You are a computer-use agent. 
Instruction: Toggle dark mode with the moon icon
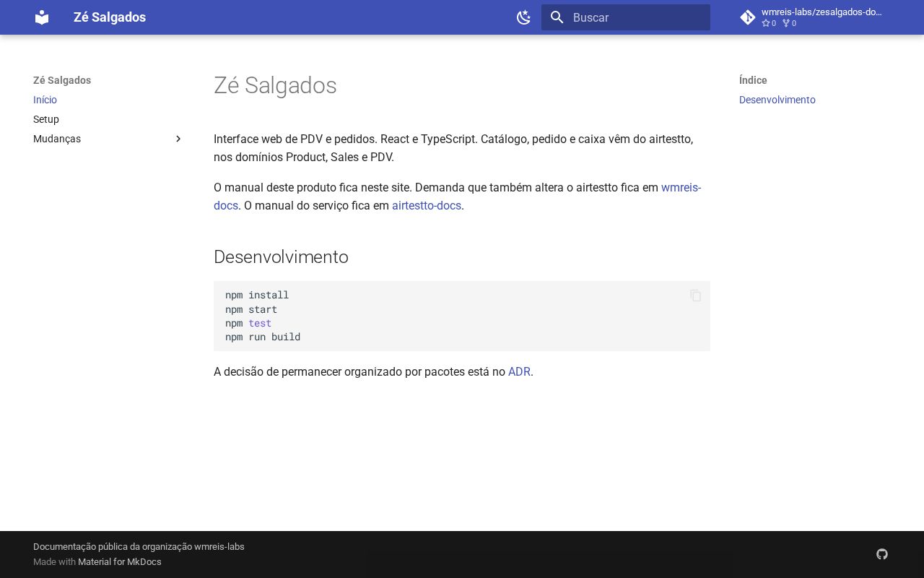pyautogui.click(x=524, y=17)
